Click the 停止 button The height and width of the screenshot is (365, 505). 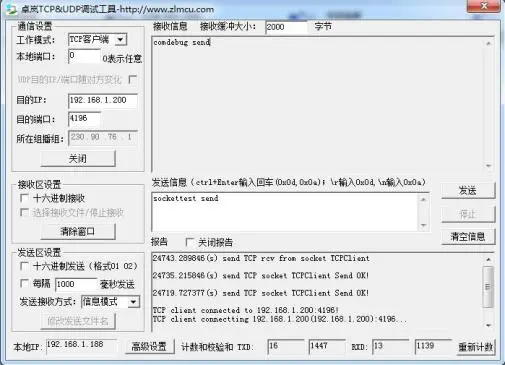click(468, 214)
